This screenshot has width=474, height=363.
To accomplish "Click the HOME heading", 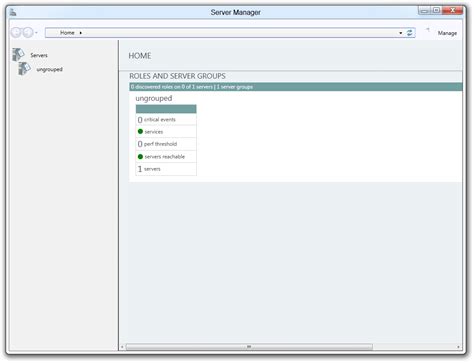I will [140, 56].
